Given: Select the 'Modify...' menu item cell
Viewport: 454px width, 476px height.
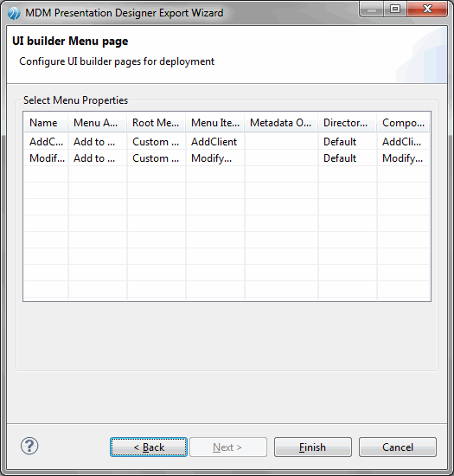Looking at the screenshot, I should [x=215, y=158].
